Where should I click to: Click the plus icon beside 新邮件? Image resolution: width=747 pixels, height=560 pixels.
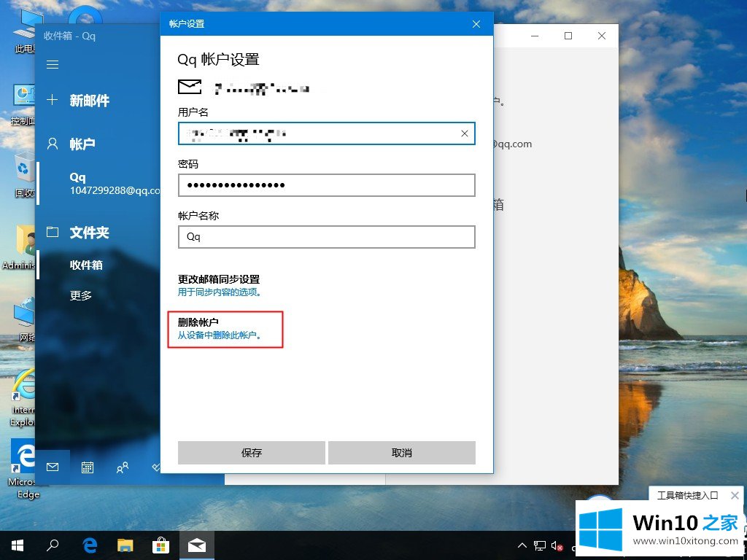click(x=53, y=100)
